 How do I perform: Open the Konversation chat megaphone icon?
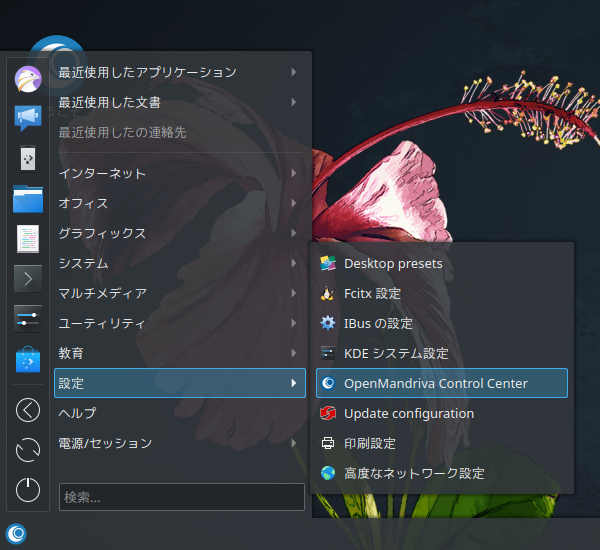coord(28,118)
